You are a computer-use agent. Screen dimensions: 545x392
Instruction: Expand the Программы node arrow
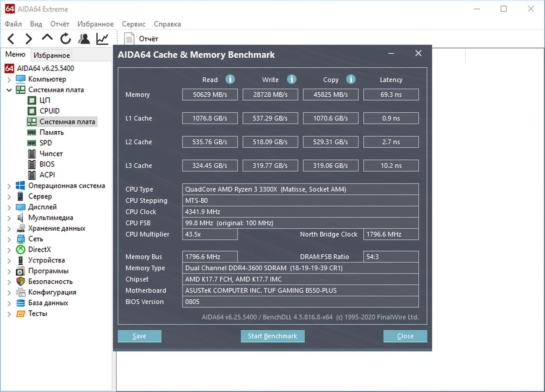pyautogui.click(x=9, y=271)
